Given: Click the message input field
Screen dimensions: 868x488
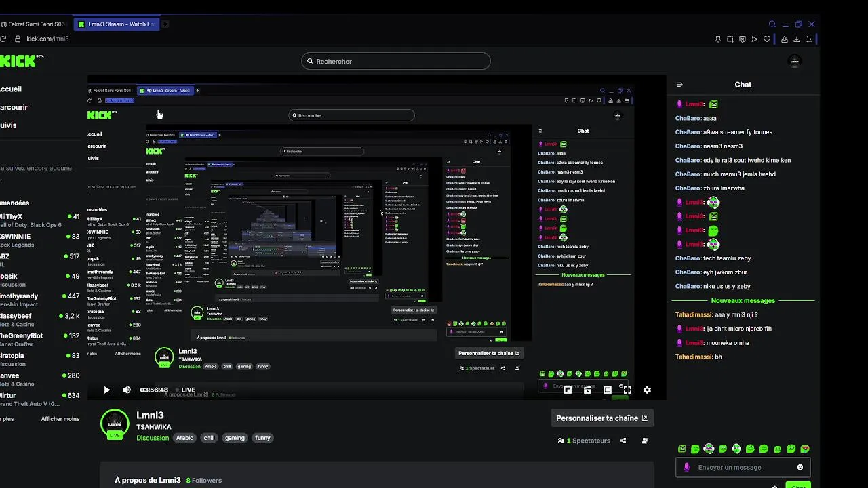Looking at the screenshot, I should coord(743,467).
